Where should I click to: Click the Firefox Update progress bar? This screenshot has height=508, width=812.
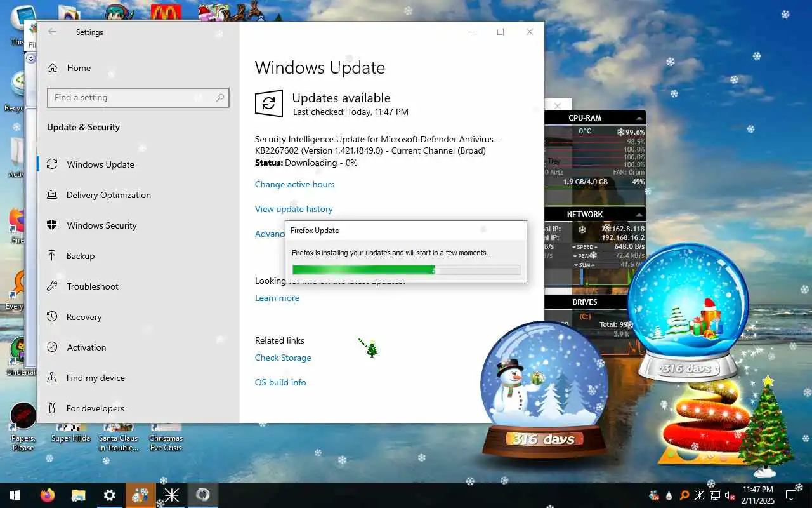pos(406,270)
